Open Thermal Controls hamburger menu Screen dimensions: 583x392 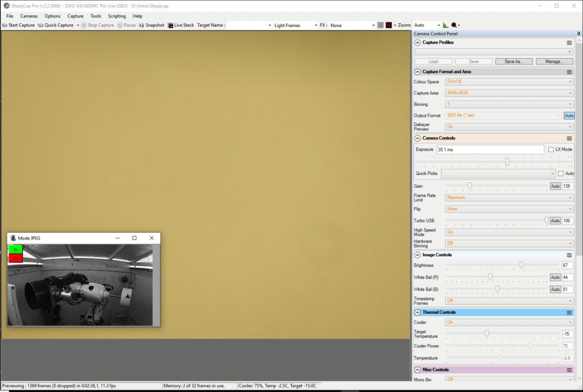(569, 313)
